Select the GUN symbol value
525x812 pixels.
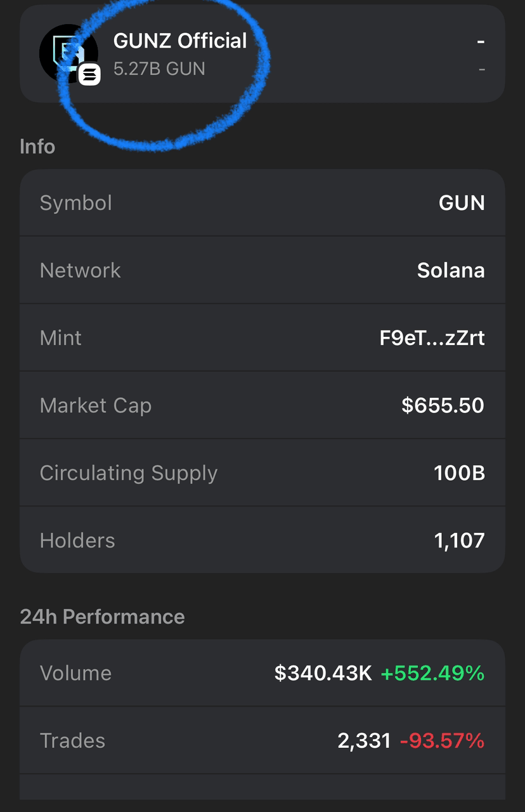tap(462, 203)
